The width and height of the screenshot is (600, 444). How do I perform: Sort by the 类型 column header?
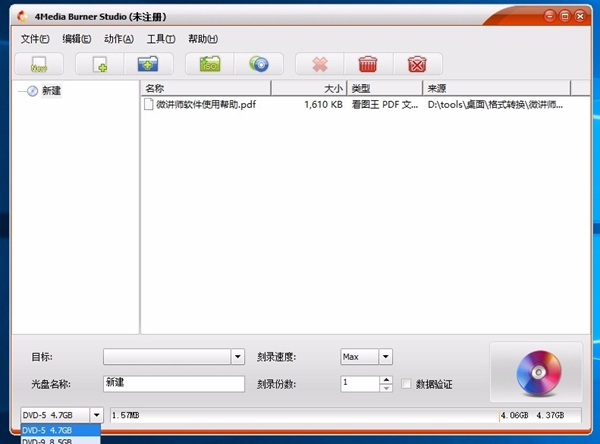coord(385,88)
